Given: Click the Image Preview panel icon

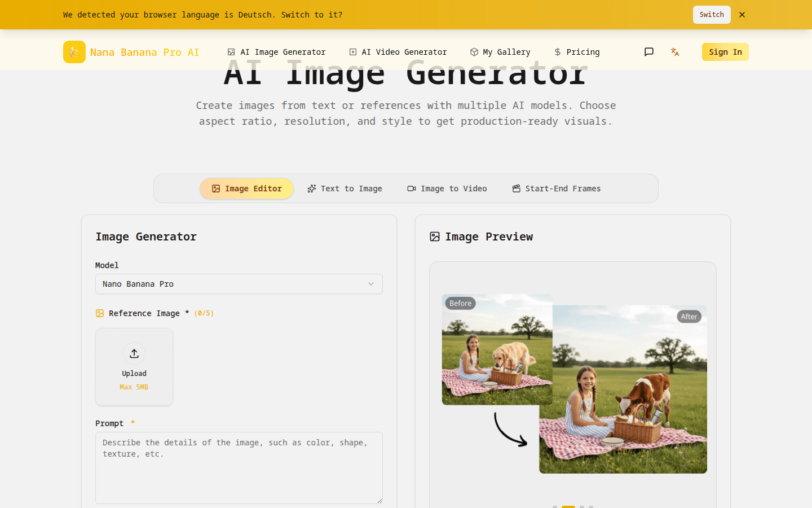Looking at the screenshot, I should [x=434, y=237].
